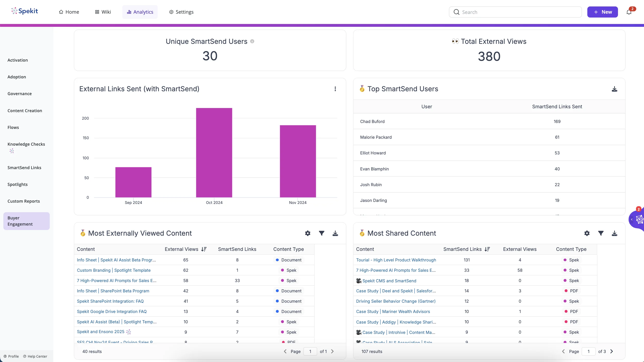
Task: Click the New button
Action: tap(603, 12)
